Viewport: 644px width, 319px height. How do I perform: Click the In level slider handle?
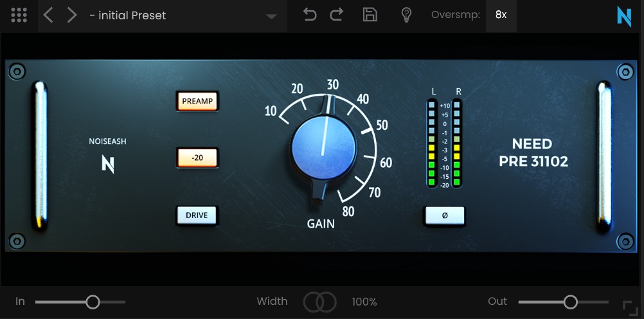click(93, 302)
